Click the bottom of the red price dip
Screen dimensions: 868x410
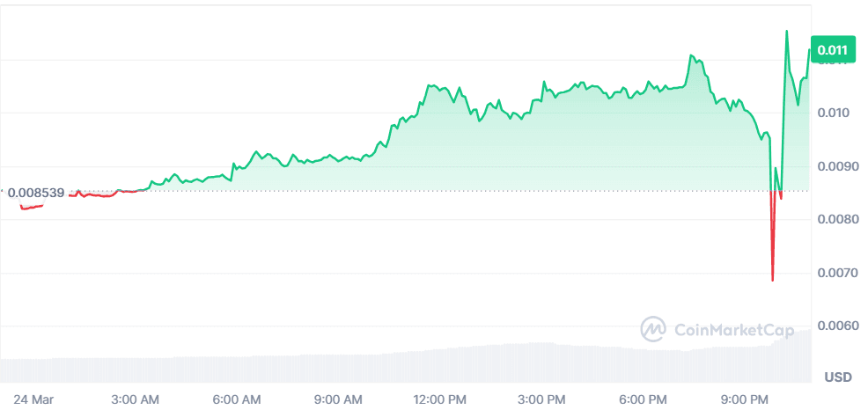772,280
